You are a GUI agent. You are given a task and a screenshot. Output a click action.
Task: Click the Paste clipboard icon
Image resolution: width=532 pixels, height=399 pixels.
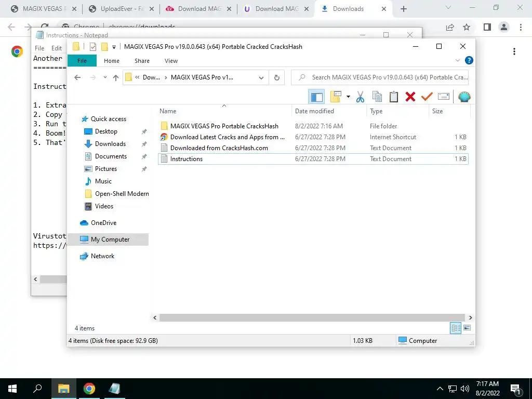394,97
